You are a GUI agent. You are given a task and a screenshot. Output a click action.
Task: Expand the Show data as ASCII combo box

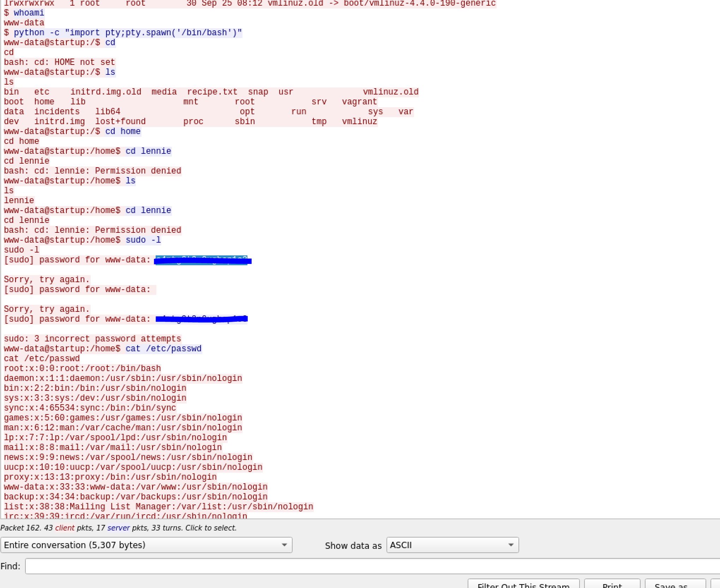(452, 545)
